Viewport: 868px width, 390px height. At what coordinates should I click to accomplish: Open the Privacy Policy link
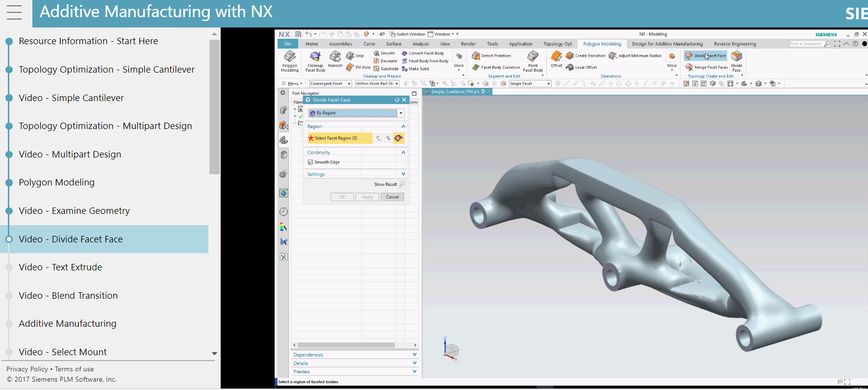[27, 369]
